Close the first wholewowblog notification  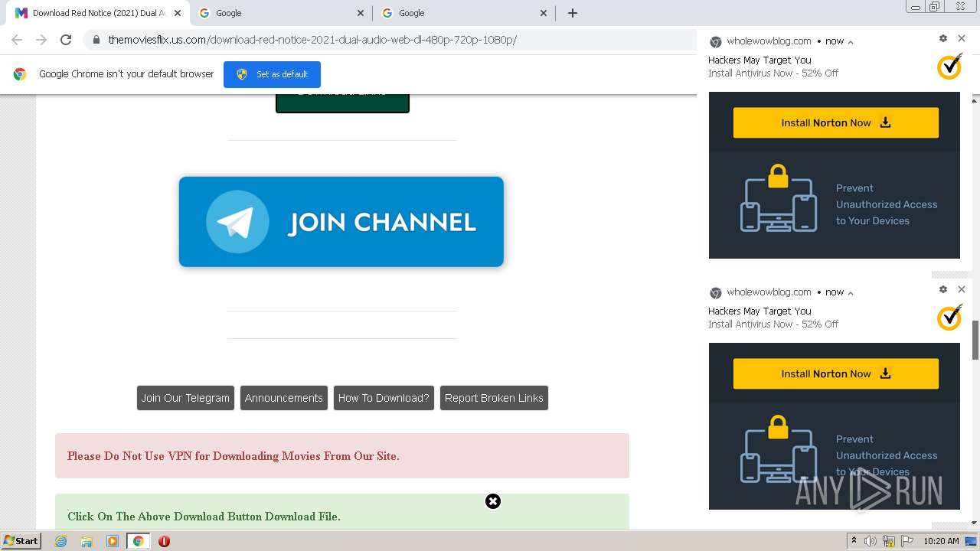[962, 38]
